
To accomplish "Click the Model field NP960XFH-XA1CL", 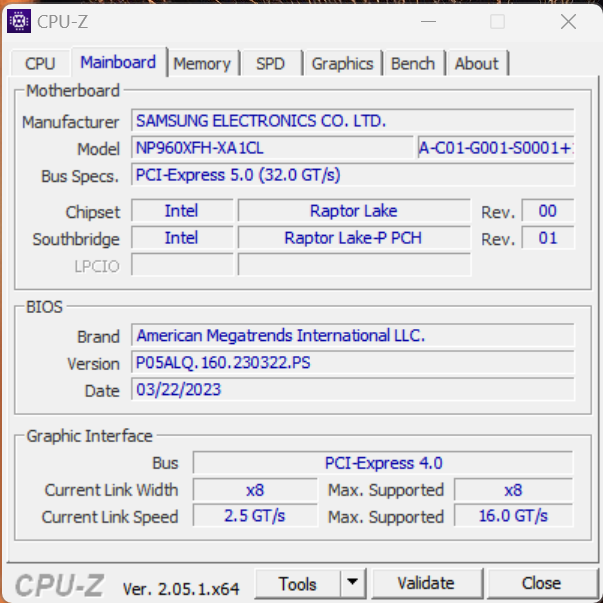I will click(x=272, y=148).
